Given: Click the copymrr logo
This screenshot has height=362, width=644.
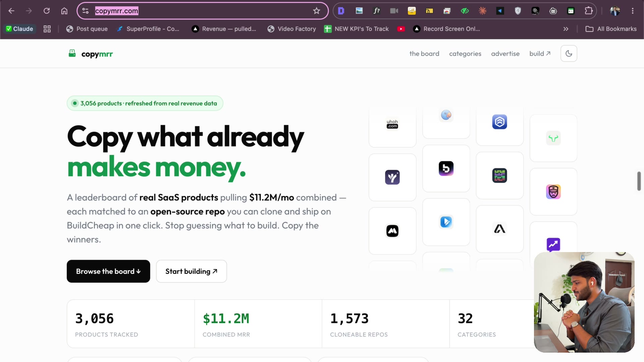Looking at the screenshot, I should 91,54.
